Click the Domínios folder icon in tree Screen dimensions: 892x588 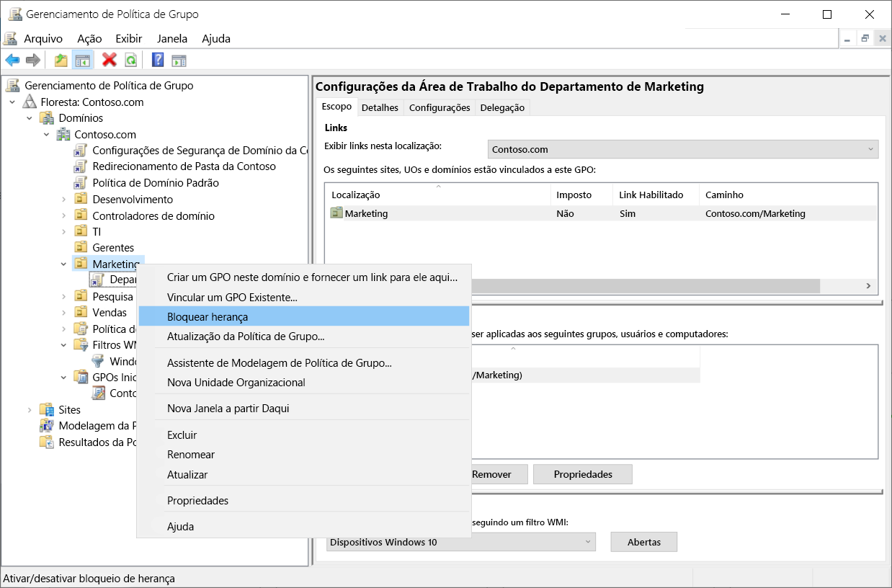coord(47,118)
